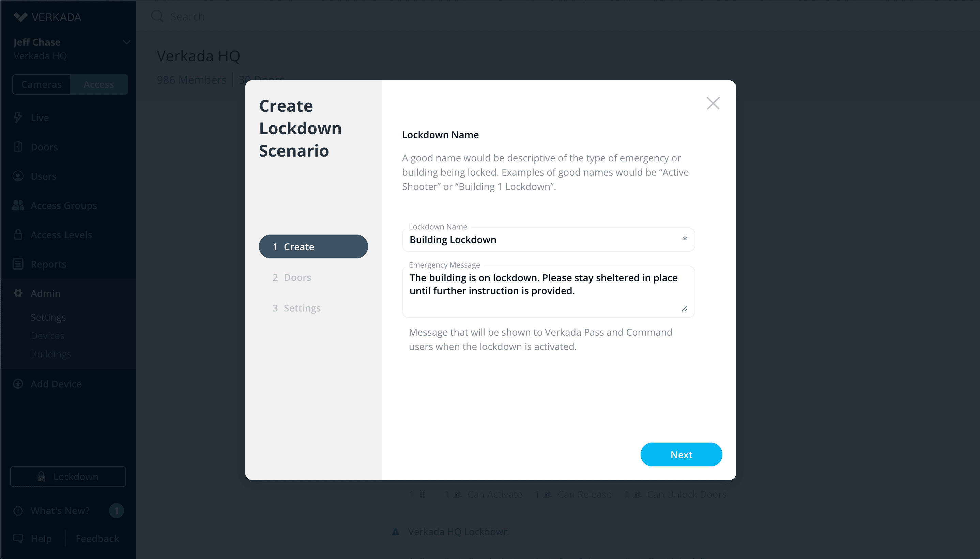Click the Next button
The width and height of the screenshot is (980, 559).
tap(681, 454)
